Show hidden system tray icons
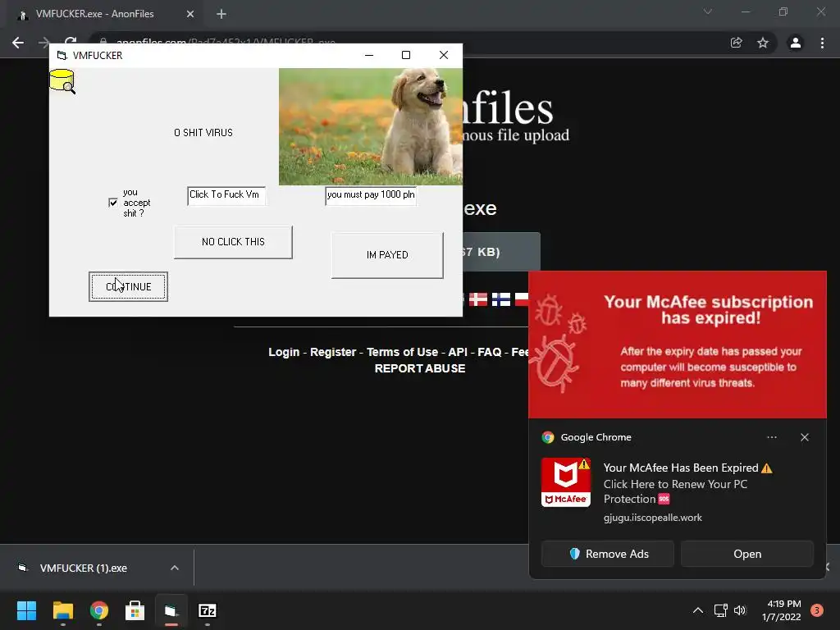This screenshot has width=840, height=630. click(698, 610)
